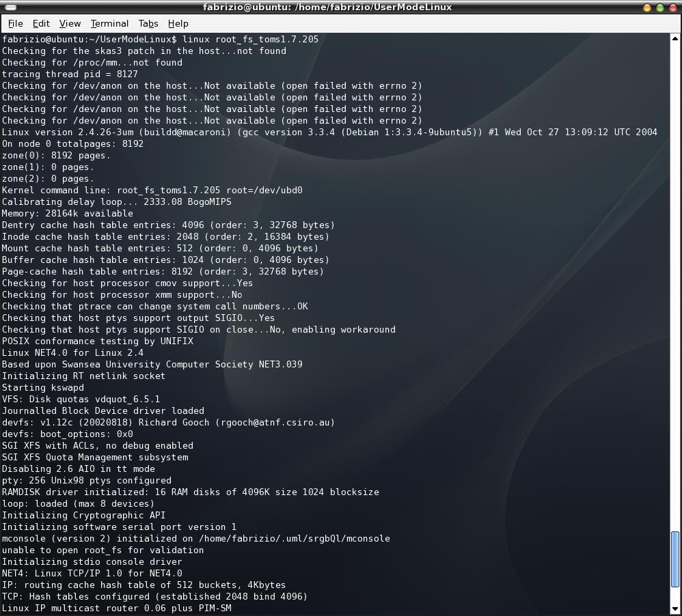Click 'VFS: Disk quotas vdquot_6.5.1' line
This screenshot has width=682, height=616.
coord(81,399)
